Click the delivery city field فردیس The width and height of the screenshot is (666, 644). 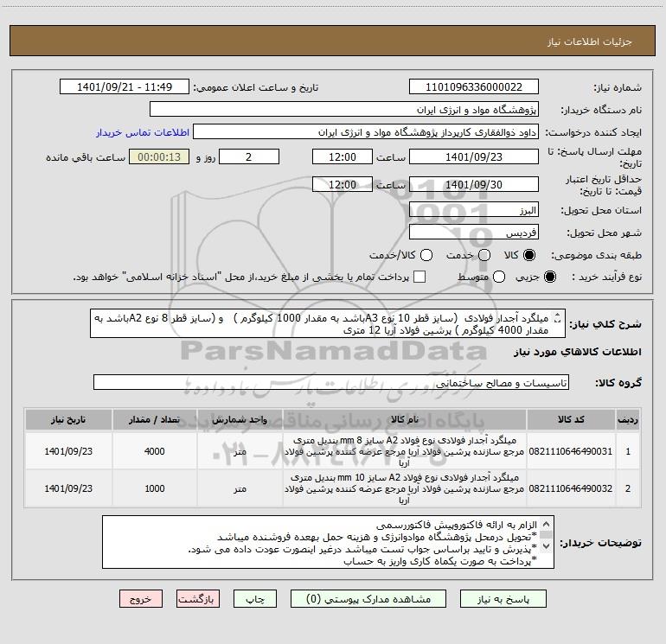coord(474,233)
